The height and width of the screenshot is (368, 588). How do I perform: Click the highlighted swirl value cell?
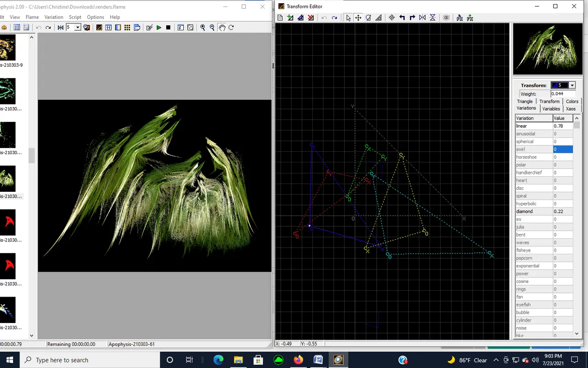(x=563, y=149)
